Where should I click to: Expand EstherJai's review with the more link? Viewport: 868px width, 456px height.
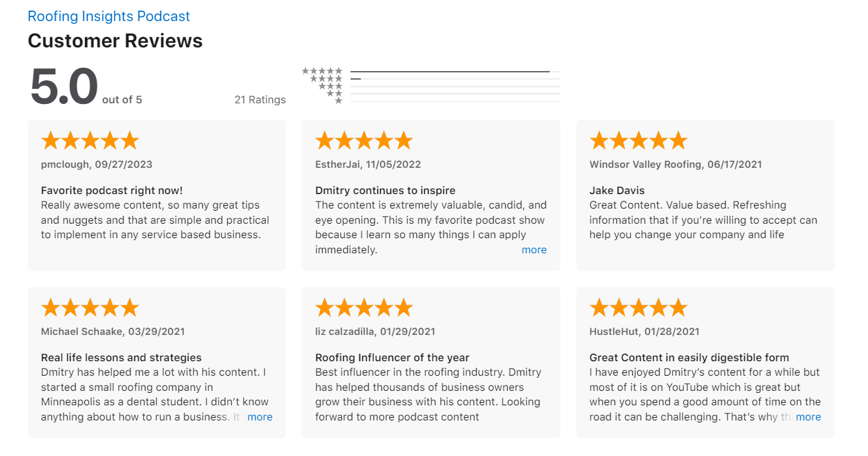click(x=534, y=249)
